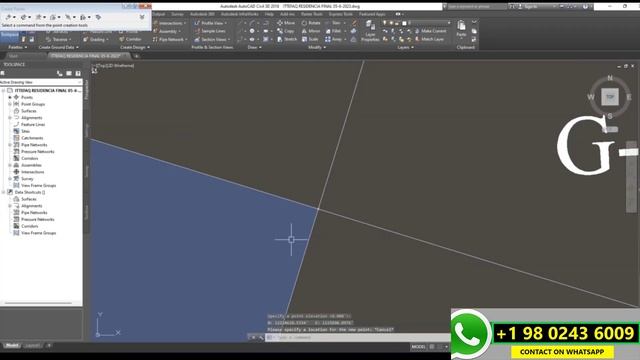Image resolution: width=640 pixels, height=360 pixels.
Task: Select the Trim tool
Action: (333, 23)
